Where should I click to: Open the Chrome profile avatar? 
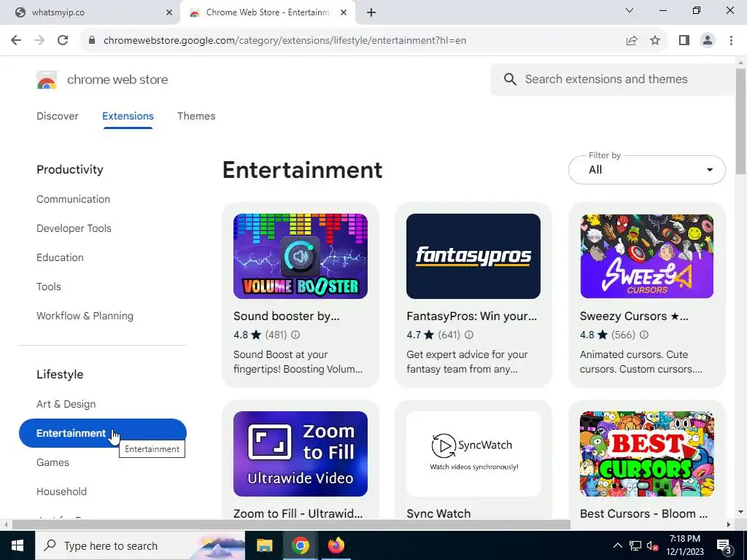708,41
